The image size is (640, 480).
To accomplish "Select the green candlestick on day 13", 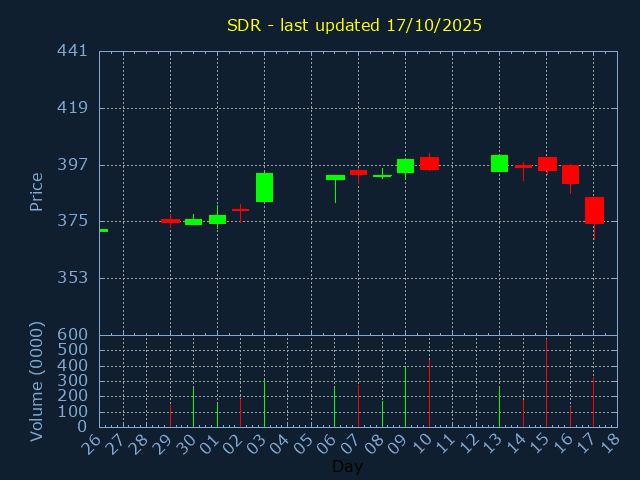I will coord(499,163).
